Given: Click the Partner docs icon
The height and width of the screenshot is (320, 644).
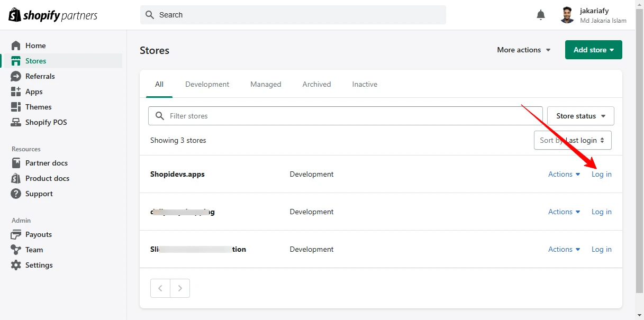Looking at the screenshot, I should 16,163.
